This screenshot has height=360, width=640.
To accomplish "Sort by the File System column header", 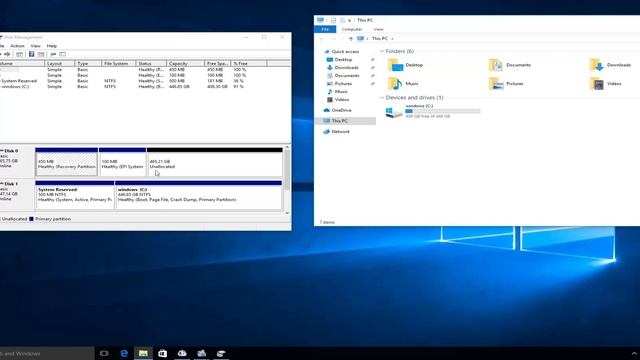I will (x=119, y=64).
